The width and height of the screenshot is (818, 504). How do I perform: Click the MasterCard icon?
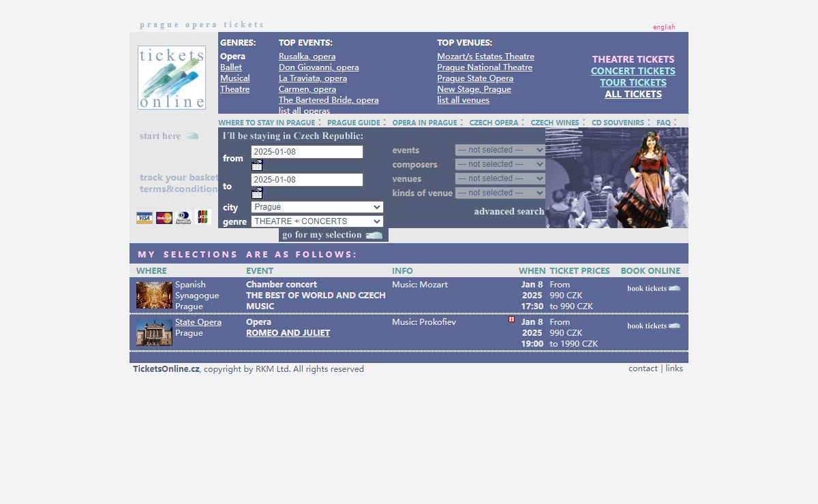pos(164,218)
